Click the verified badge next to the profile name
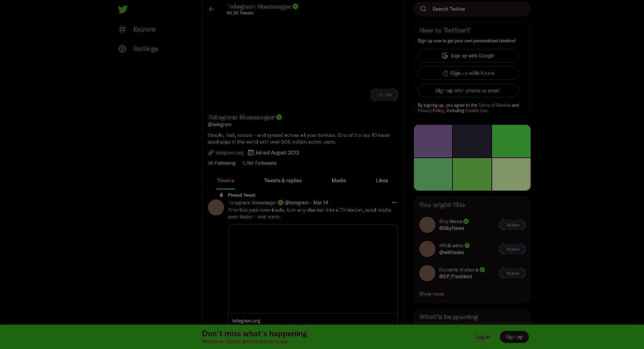This screenshot has width=644, height=349. [279, 117]
